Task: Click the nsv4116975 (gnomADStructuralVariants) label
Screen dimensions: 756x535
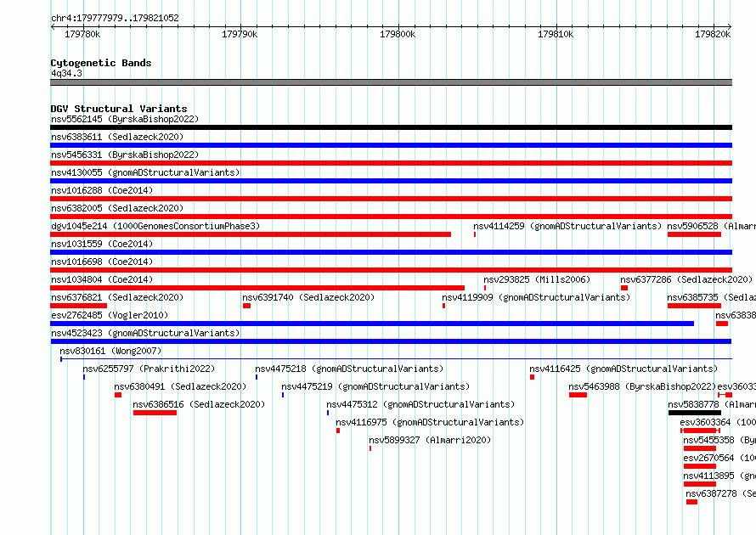Action: pos(430,422)
